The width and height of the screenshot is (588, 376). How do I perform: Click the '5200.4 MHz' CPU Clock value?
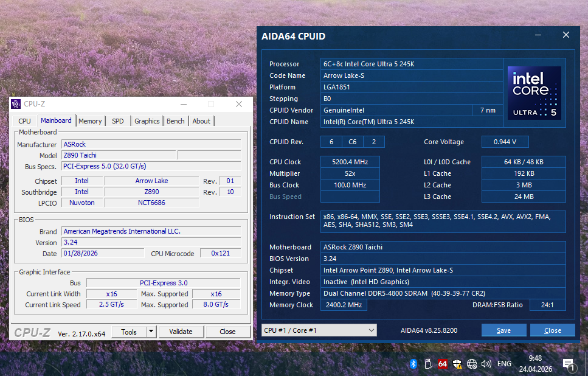point(350,162)
